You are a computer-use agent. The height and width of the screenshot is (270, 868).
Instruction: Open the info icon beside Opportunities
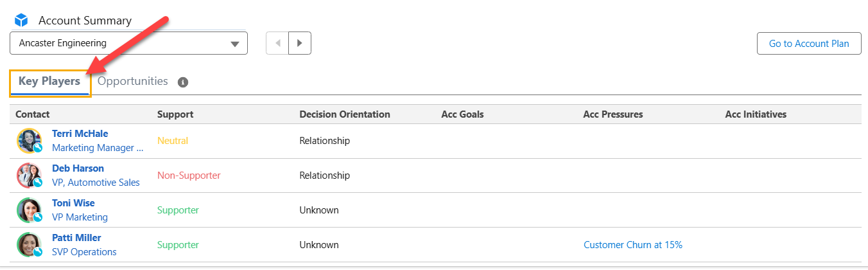tap(183, 82)
